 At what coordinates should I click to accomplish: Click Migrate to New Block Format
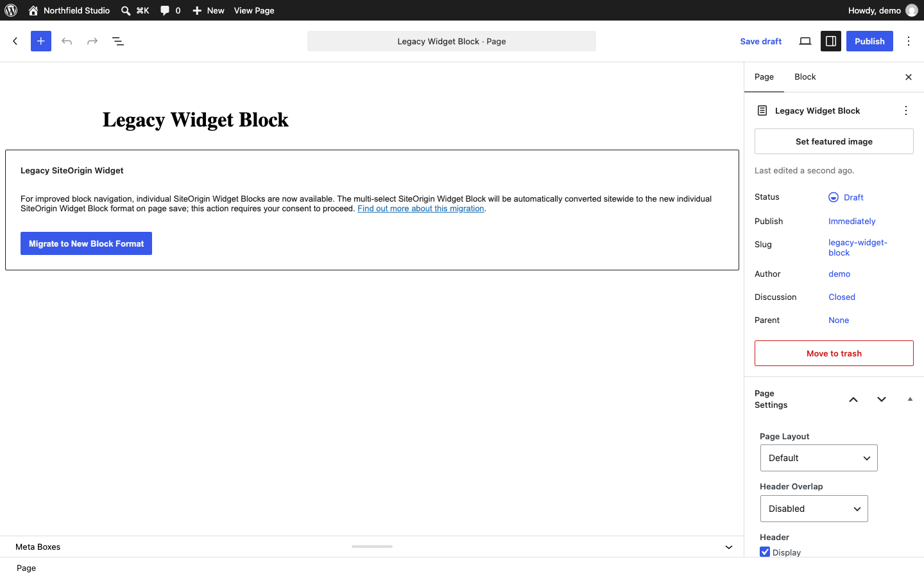86,243
